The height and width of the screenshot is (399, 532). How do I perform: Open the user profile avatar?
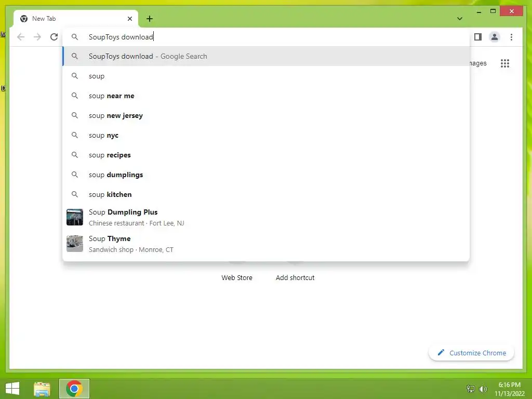495,37
